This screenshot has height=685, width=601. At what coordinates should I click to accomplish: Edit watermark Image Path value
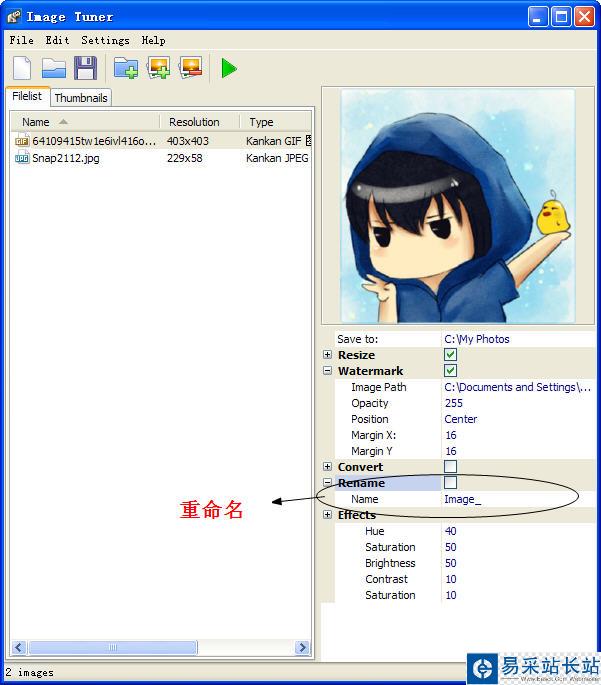pos(518,387)
